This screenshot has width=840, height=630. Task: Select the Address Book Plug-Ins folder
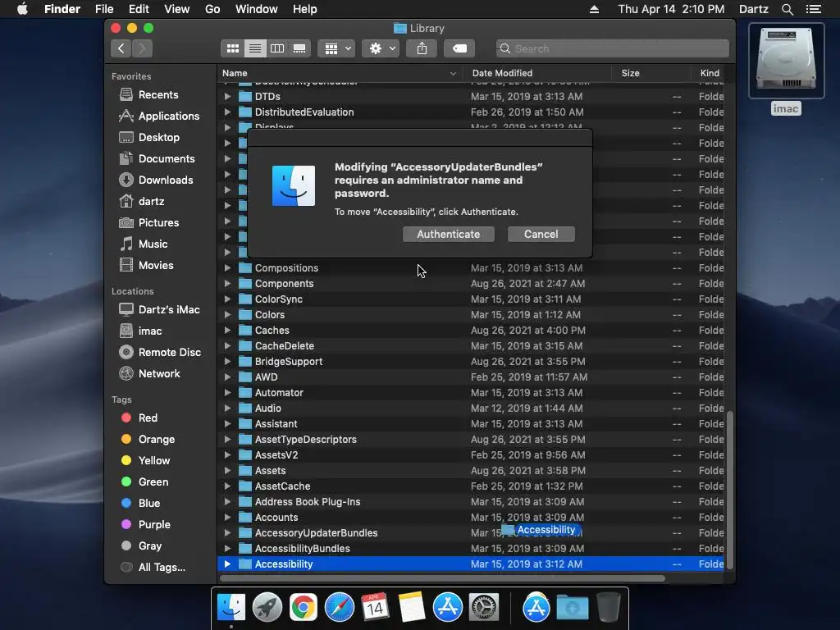pyautogui.click(x=470, y=502)
